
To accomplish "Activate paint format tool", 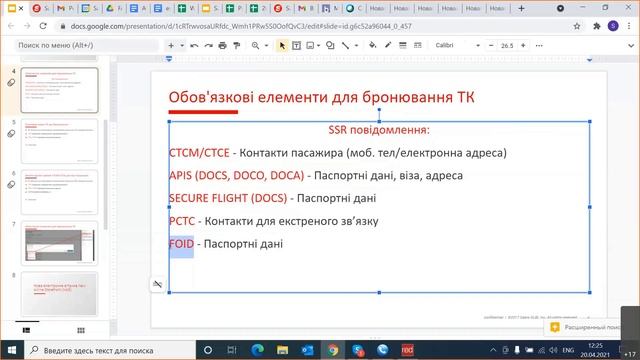I will click(x=237, y=46).
